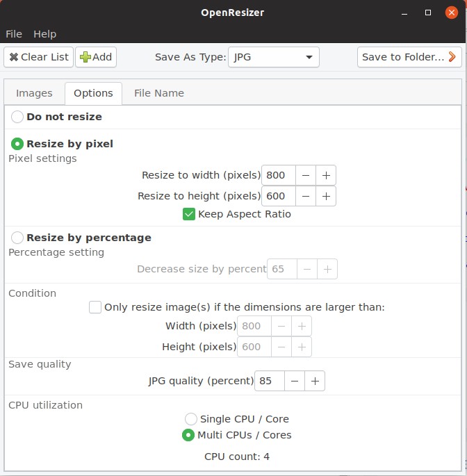Open Save to Folder dialog
Viewport: 467px width, 476px height.
coord(409,57)
